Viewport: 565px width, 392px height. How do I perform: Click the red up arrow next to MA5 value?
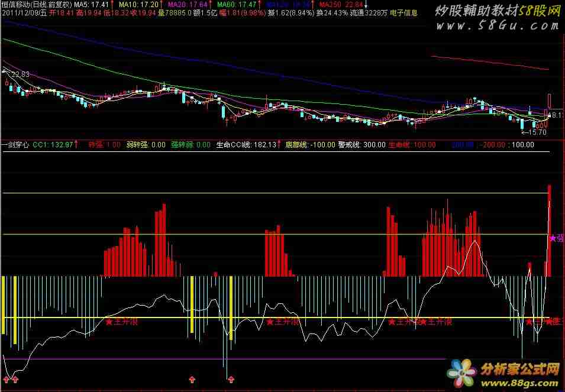coord(112,4)
